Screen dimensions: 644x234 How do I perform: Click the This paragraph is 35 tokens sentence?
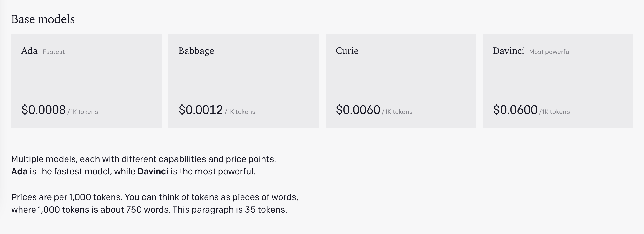(x=229, y=210)
